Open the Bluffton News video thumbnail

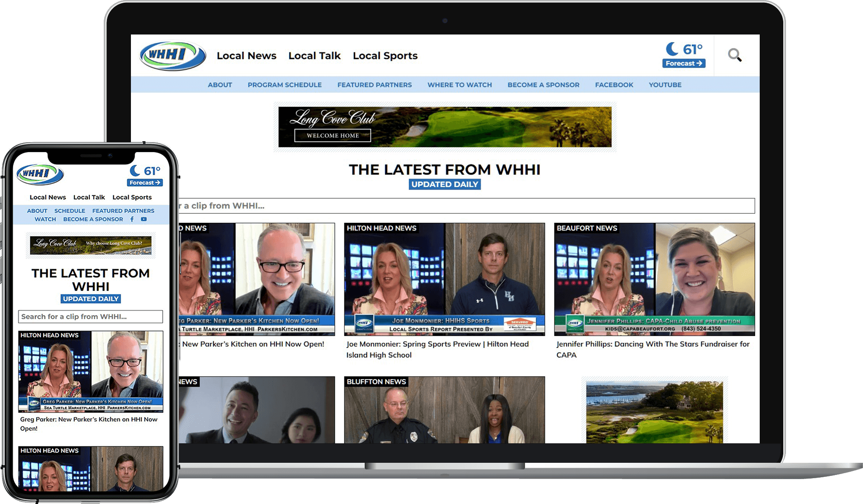[x=444, y=409]
